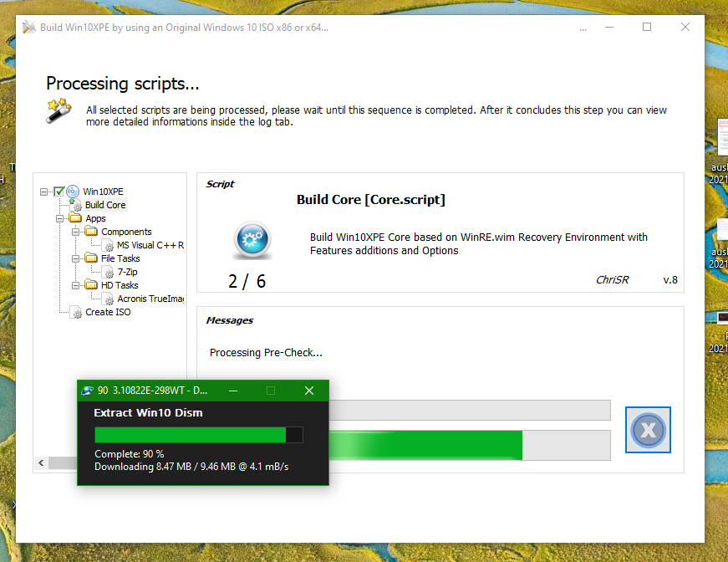Click the blue gear Core script icon
The image size is (728, 562).
click(x=252, y=240)
